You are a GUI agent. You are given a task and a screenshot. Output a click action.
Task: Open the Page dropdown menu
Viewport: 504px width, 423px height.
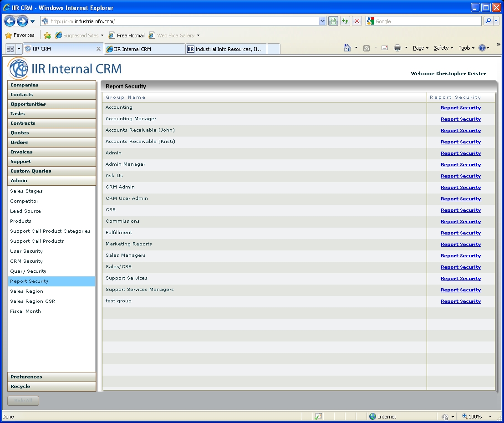click(x=420, y=48)
